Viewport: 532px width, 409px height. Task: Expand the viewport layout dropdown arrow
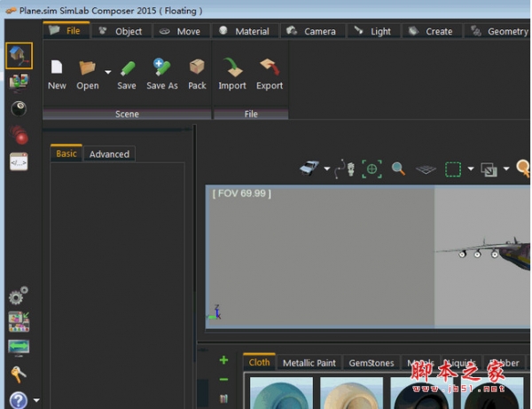click(x=506, y=169)
